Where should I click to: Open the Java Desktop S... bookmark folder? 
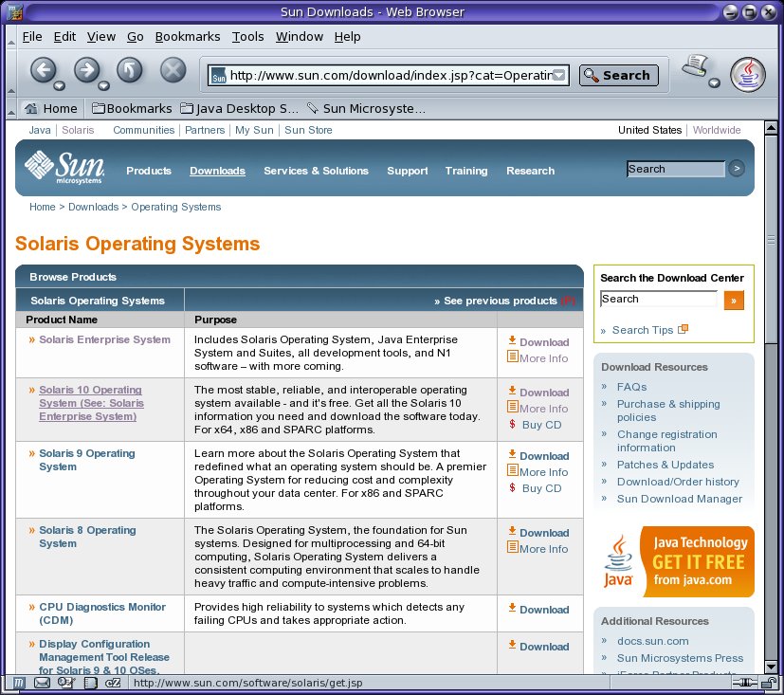pyautogui.click(x=240, y=108)
